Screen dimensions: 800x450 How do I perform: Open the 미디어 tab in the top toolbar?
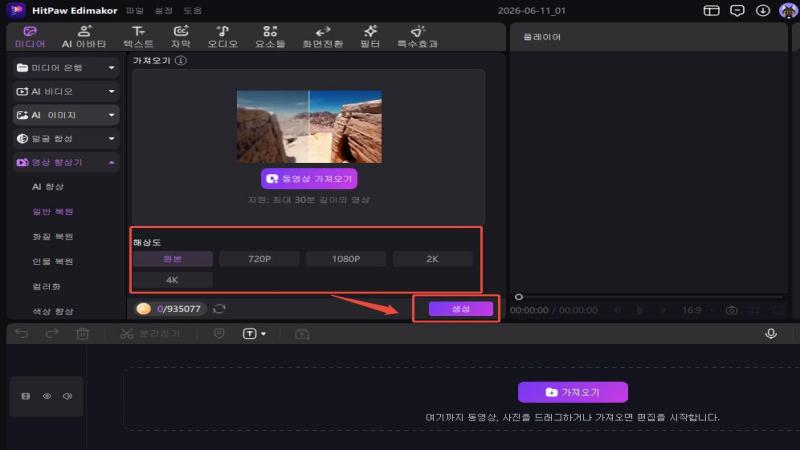30,37
